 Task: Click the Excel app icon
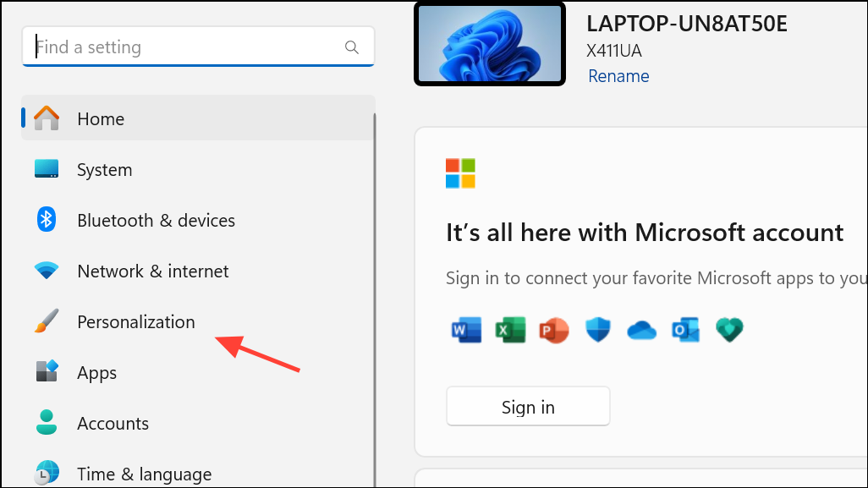(510, 331)
